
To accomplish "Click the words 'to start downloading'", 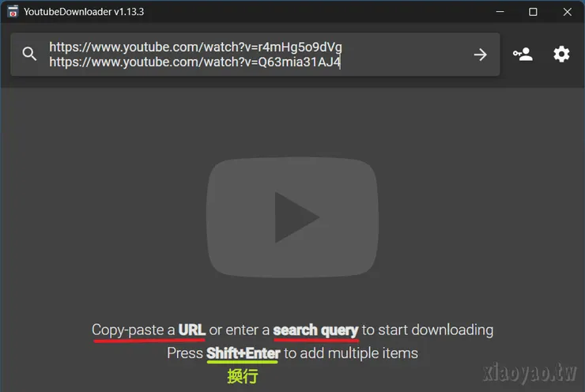I will point(428,330).
